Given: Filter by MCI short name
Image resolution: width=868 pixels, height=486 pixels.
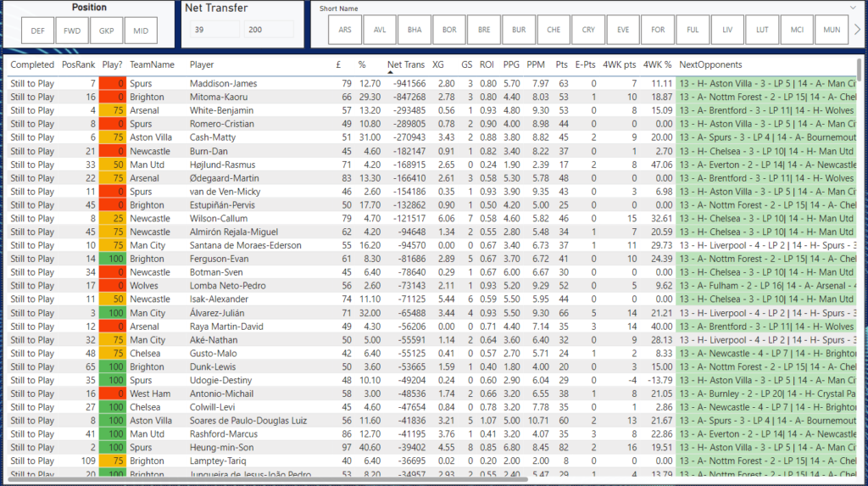Looking at the screenshot, I should 797,30.
